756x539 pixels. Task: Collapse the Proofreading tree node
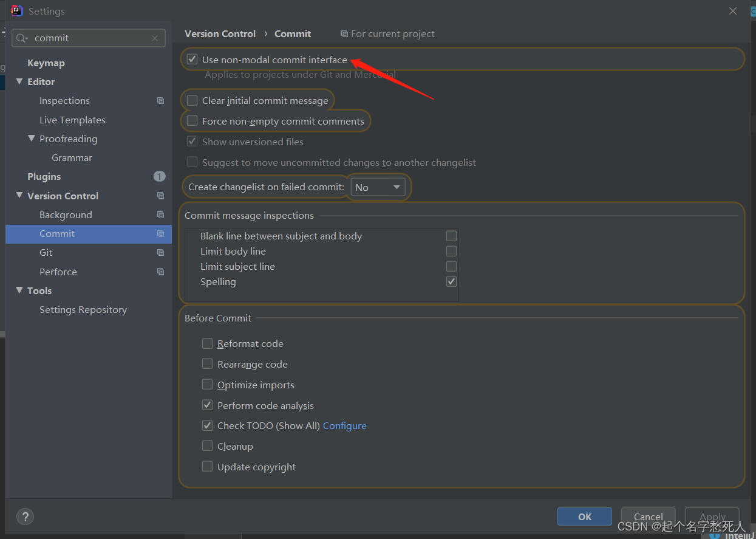[32, 139]
